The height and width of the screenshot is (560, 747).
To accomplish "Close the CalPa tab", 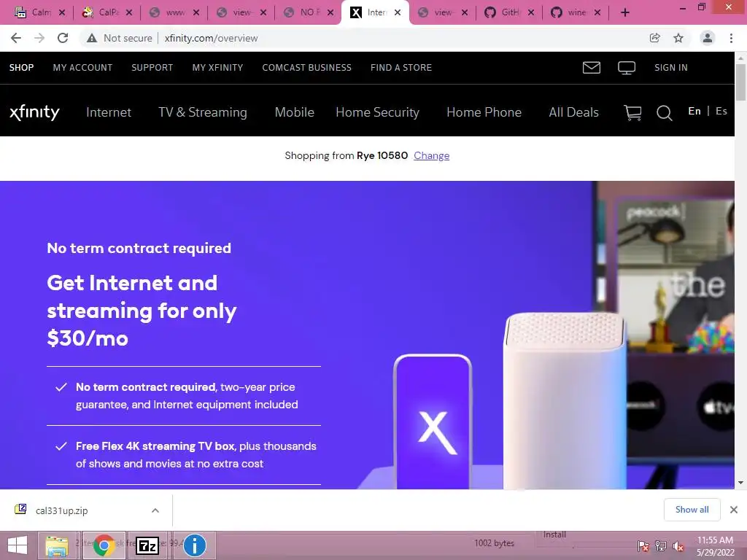I will tap(129, 13).
